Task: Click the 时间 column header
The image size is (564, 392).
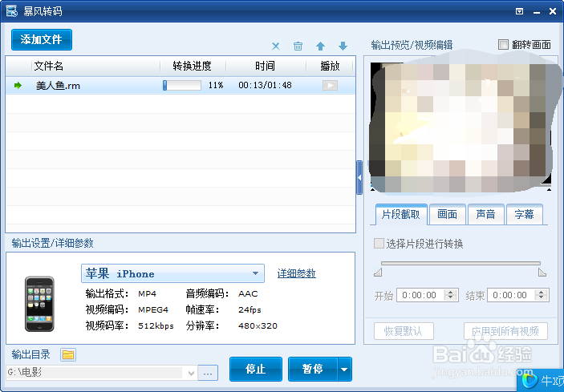Action: (265, 66)
